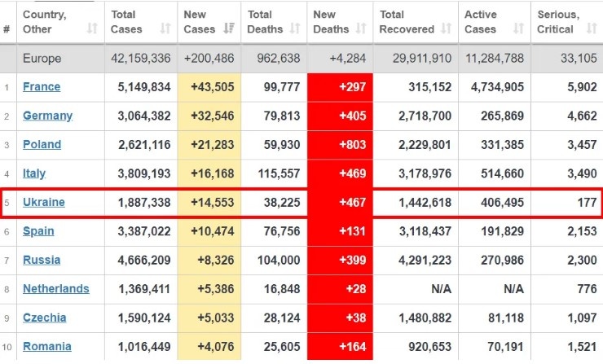
Task: Select France new cases +43,505
Action: point(213,87)
